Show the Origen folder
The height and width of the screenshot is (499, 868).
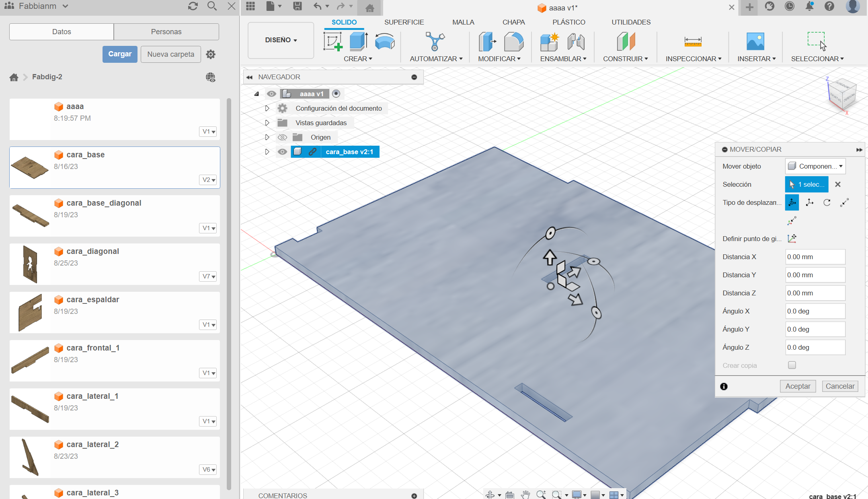coord(282,137)
